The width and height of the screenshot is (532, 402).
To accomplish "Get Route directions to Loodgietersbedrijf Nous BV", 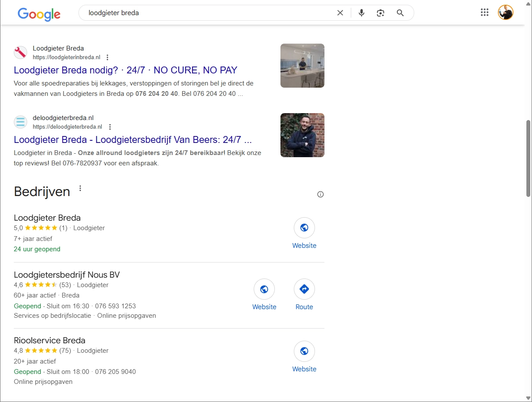I will (304, 289).
